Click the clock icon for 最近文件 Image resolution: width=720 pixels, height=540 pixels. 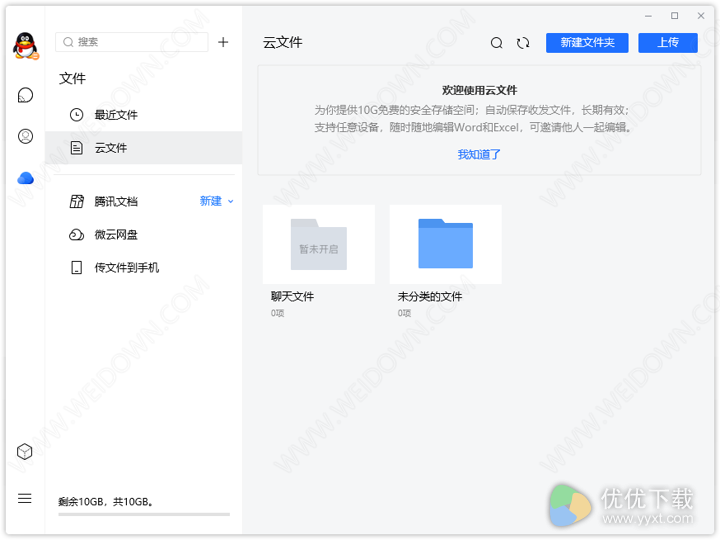tap(76, 115)
